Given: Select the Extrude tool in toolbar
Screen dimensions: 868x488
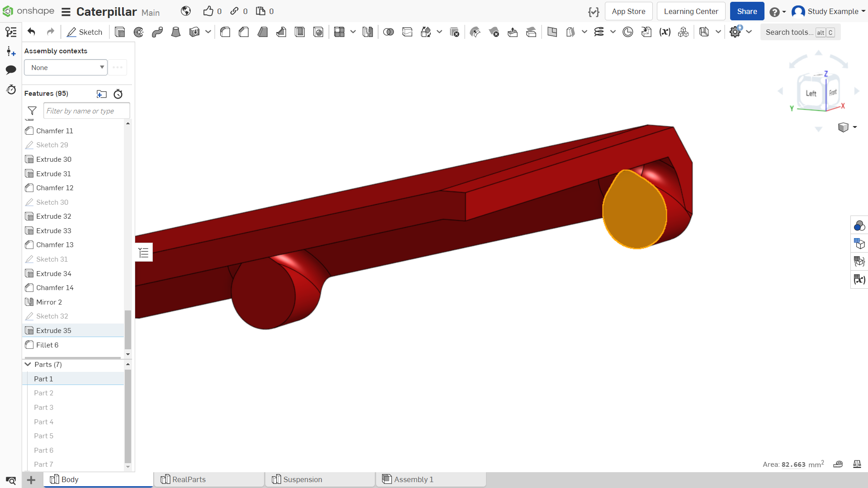Looking at the screenshot, I should pos(120,32).
